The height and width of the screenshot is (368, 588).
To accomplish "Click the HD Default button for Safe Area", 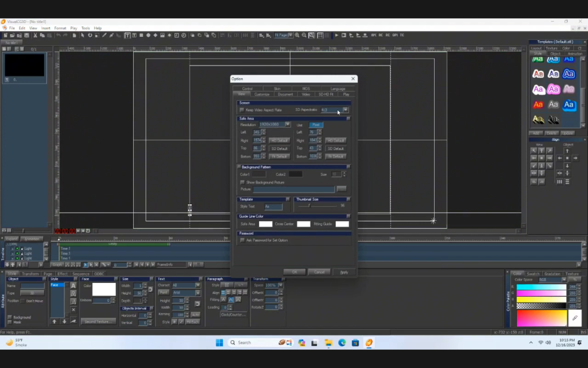I will 278,140.
